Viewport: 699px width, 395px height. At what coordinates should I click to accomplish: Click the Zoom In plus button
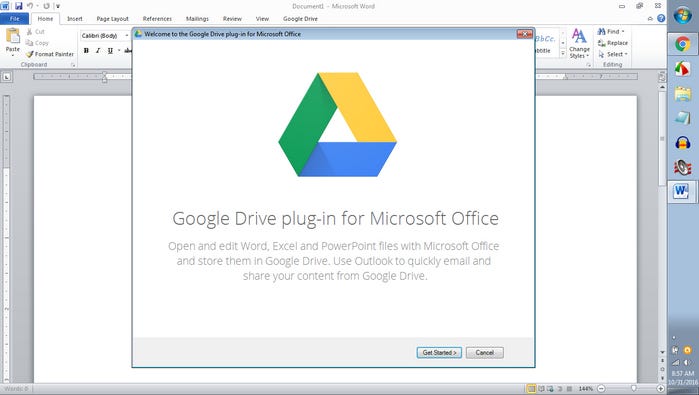pos(661,389)
